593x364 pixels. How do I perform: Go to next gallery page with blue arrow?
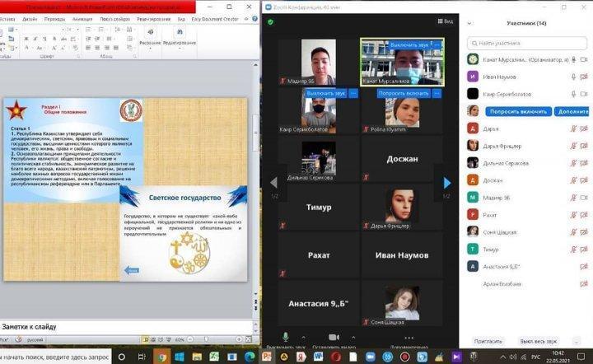tap(447, 183)
